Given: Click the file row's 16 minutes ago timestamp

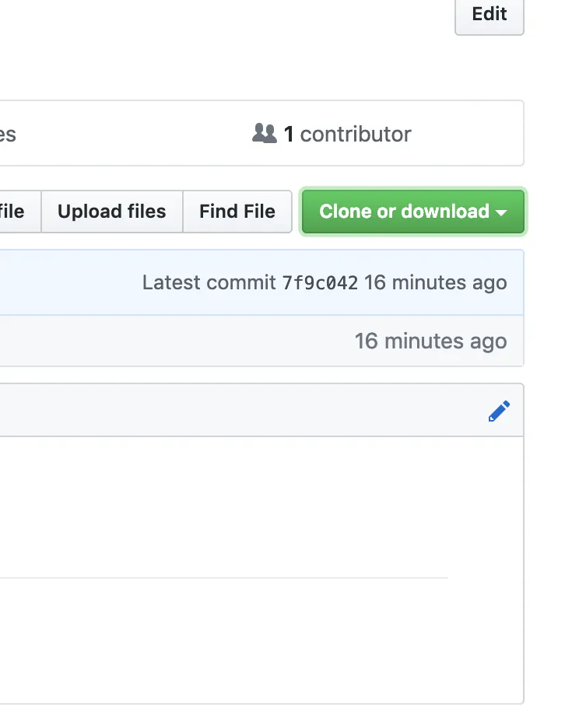Looking at the screenshot, I should pyautogui.click(x=430, y=341).
